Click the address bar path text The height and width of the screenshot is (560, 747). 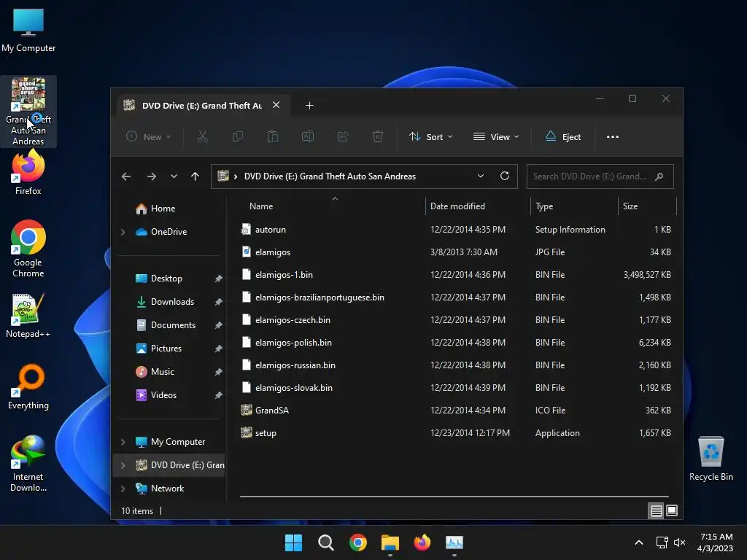(330, 176)
